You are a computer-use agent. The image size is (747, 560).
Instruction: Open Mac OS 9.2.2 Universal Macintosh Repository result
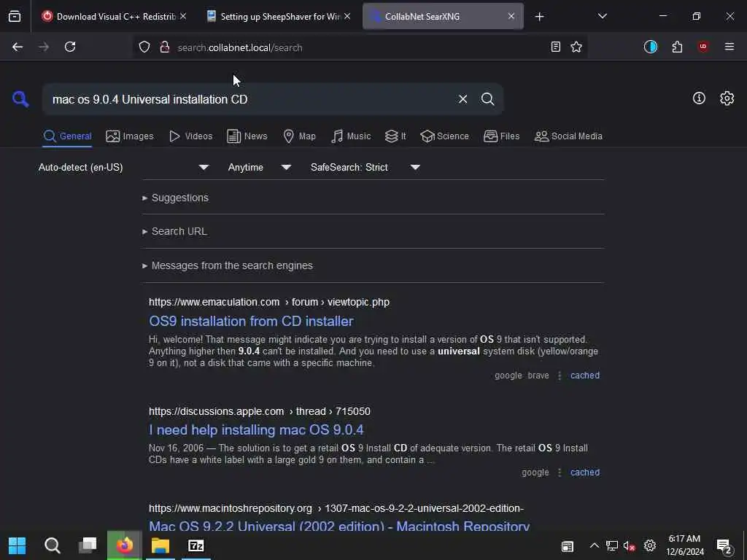[339, 526]
